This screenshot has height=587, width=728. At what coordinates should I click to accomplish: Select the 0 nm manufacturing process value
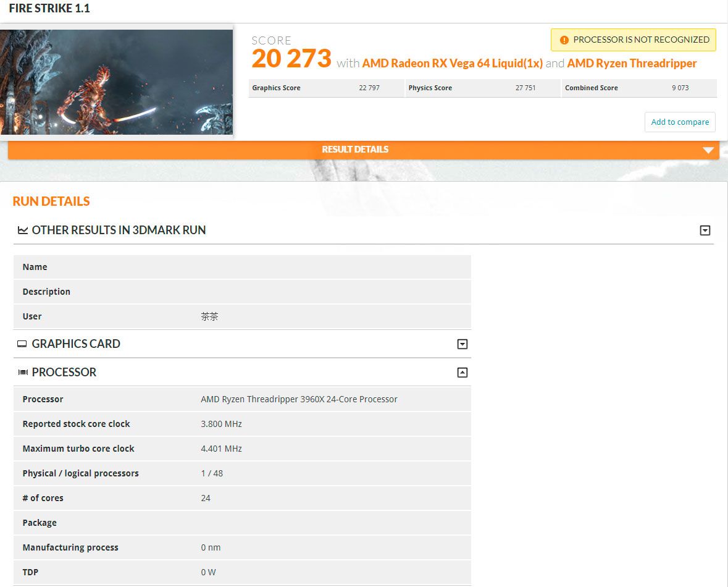[211, 547]
